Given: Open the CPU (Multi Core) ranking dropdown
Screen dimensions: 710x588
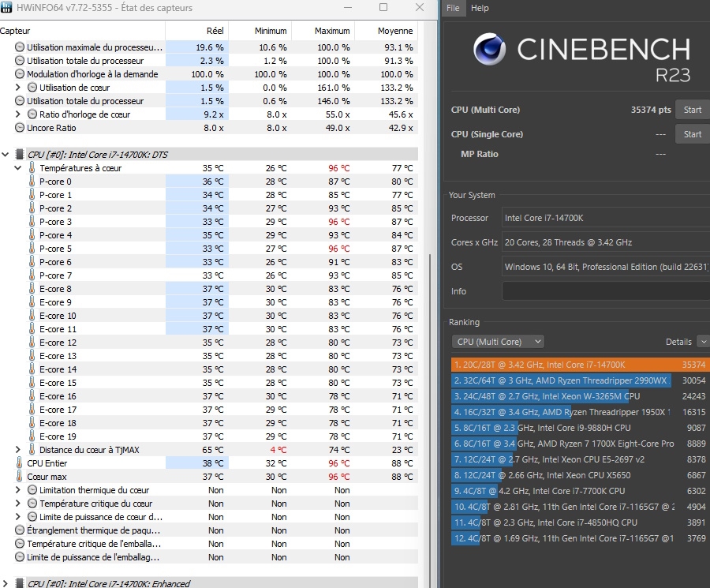Looking at the screenshot, I should click(498, 342).
